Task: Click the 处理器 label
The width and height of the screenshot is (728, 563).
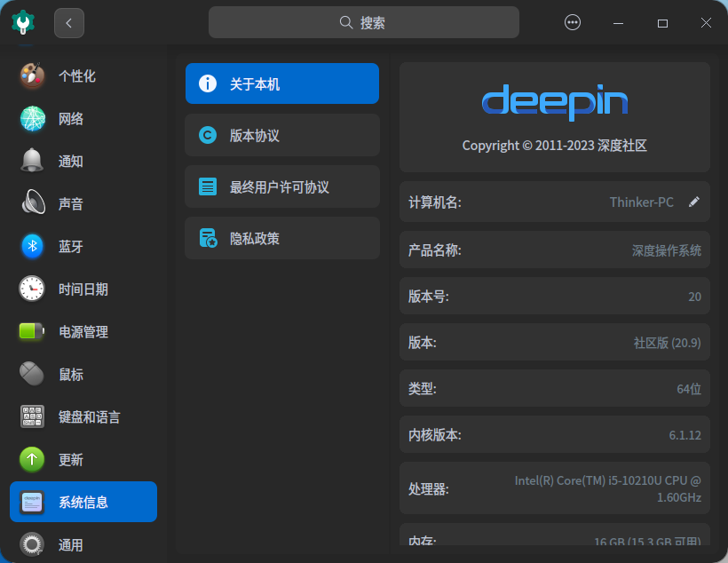Action: [x=429, y=488]
